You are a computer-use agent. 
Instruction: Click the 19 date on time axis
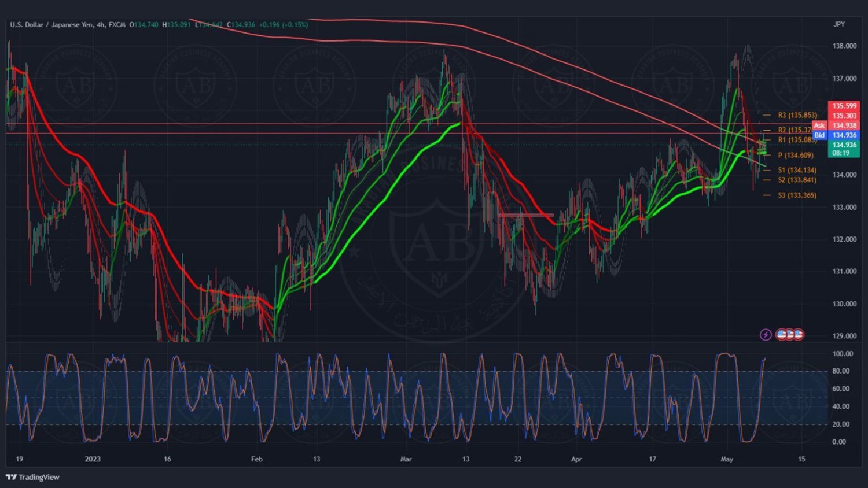point(20,459)
